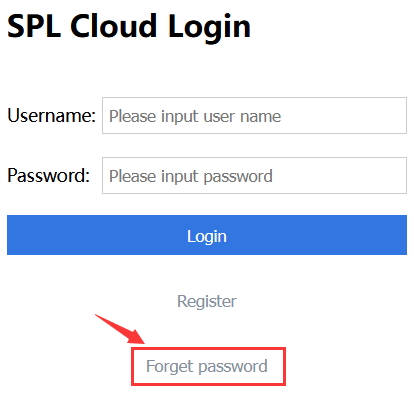Click the Username input field

(254, 116)
